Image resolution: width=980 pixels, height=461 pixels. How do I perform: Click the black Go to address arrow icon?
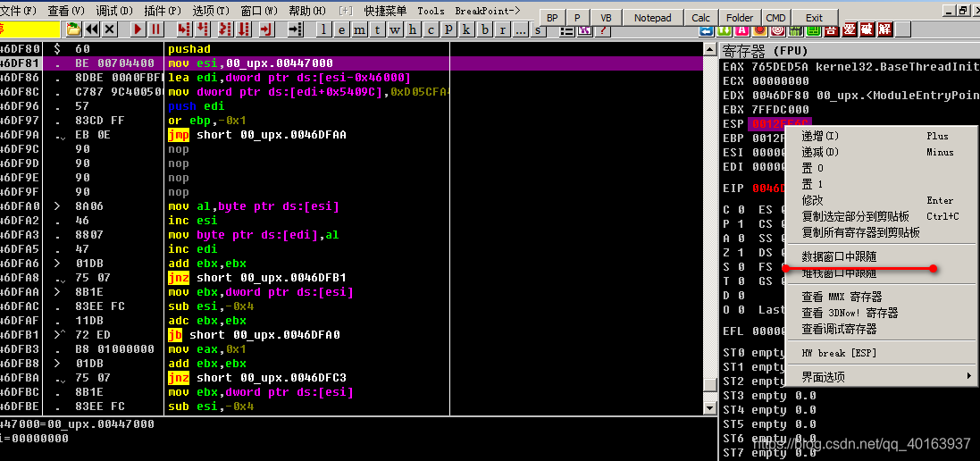[x=296, y=29]
